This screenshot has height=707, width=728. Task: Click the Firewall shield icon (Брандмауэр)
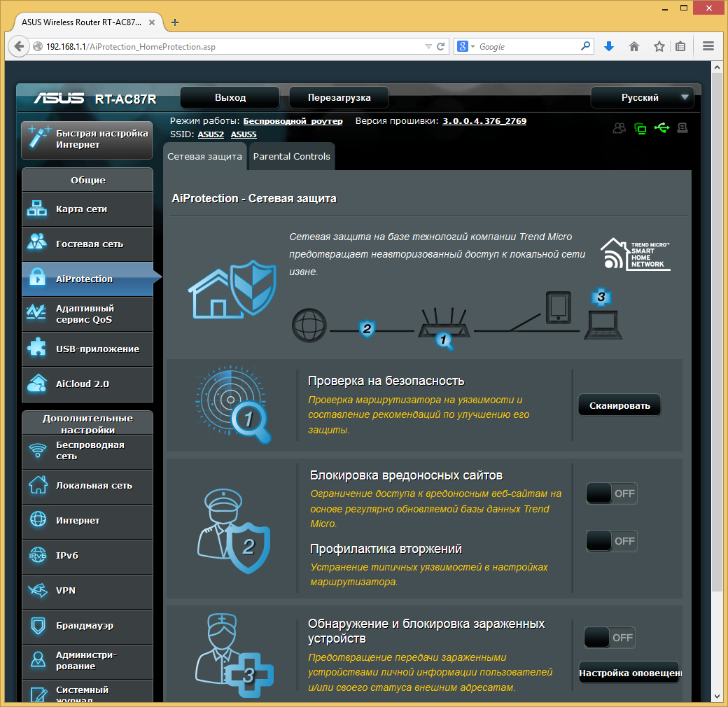click(38, 625)
